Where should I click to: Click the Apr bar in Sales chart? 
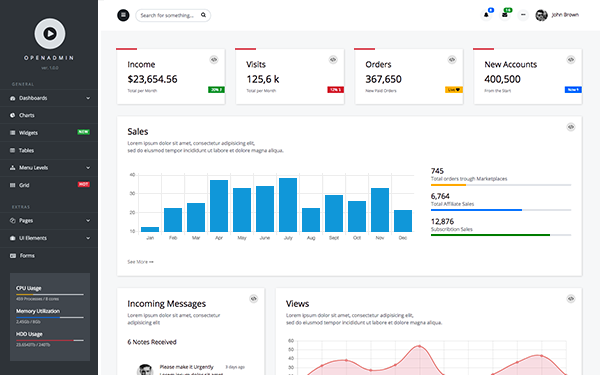[219, 206]
